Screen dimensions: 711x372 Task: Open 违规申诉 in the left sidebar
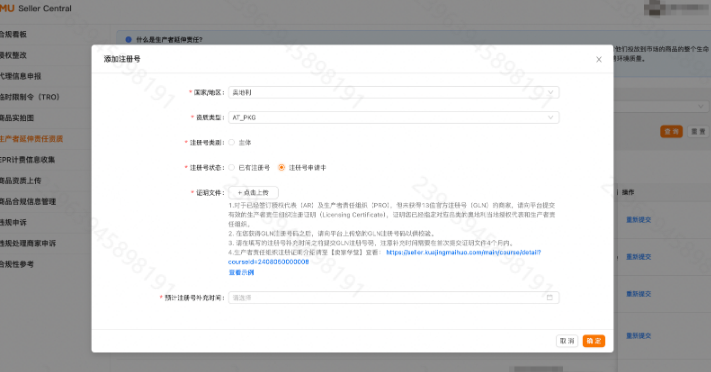coord(14,222)
